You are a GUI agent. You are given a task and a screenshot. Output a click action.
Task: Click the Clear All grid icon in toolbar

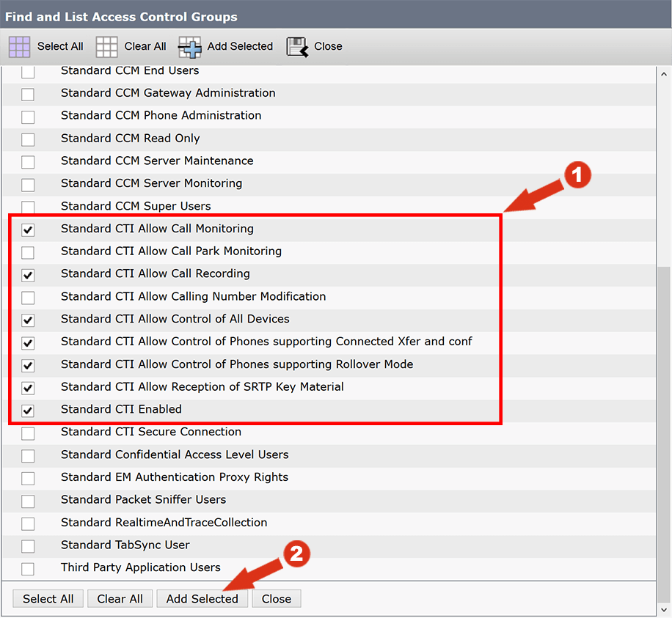coord(106,47)
